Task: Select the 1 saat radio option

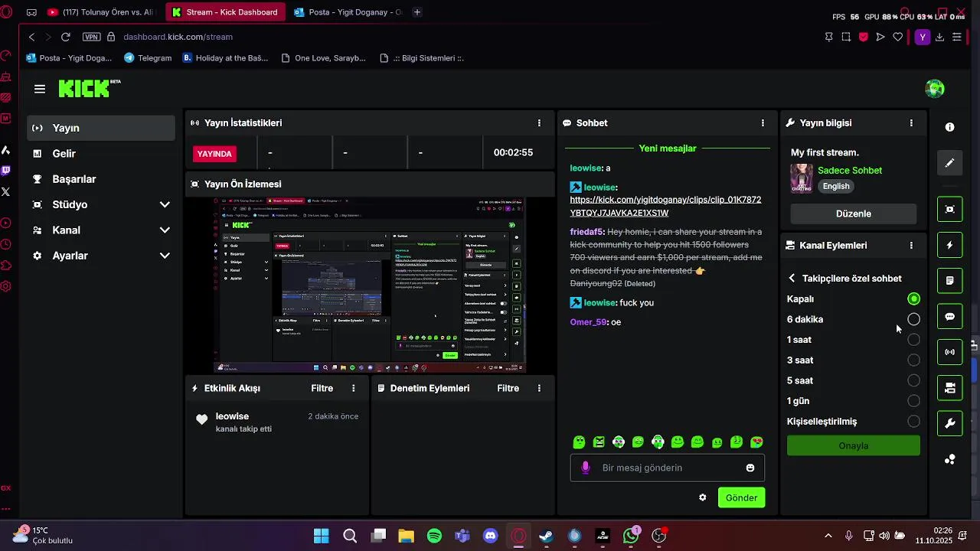Action: click(x=913, y=340)
